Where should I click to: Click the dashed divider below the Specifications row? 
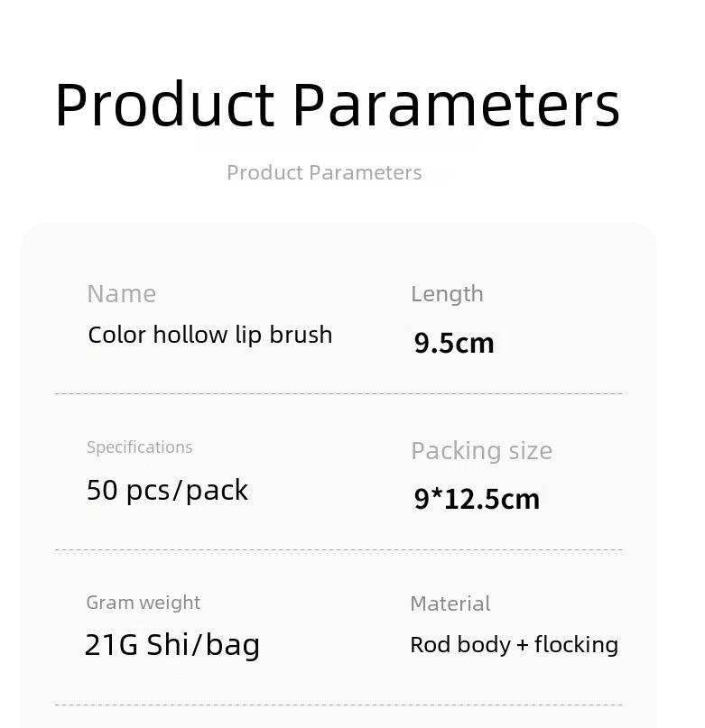(339, 549)
